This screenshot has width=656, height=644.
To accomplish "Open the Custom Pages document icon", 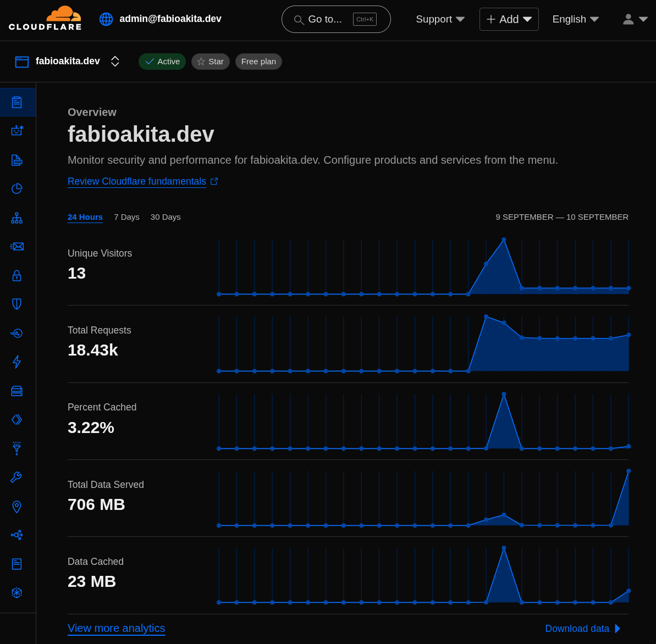I will [16, 564].
